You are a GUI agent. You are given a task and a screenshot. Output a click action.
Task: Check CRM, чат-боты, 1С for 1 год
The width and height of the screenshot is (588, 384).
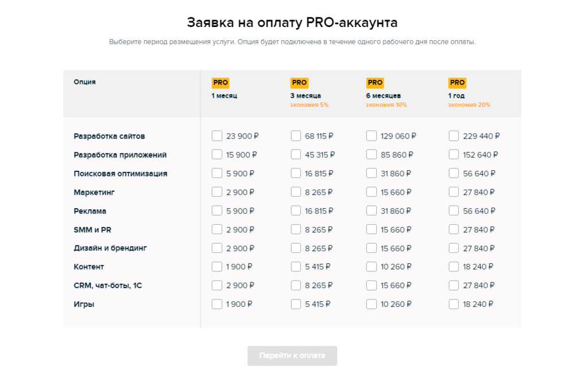pos(454,285)
